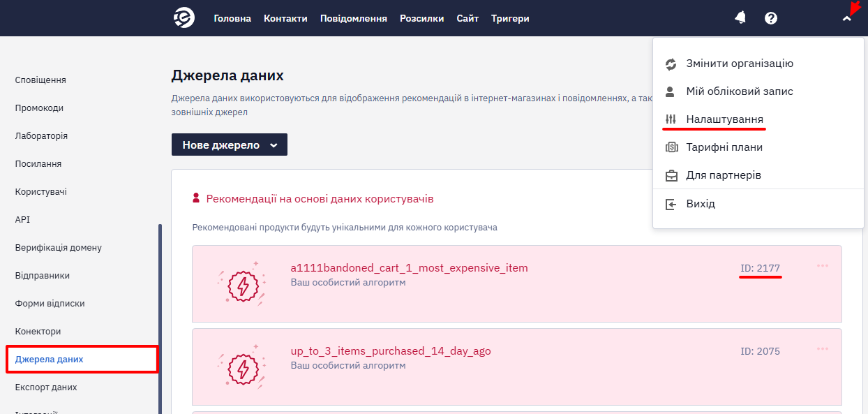Open the Повідомлення top menu
This screenshot has height=414, width=868.
[x=354, y=18]
